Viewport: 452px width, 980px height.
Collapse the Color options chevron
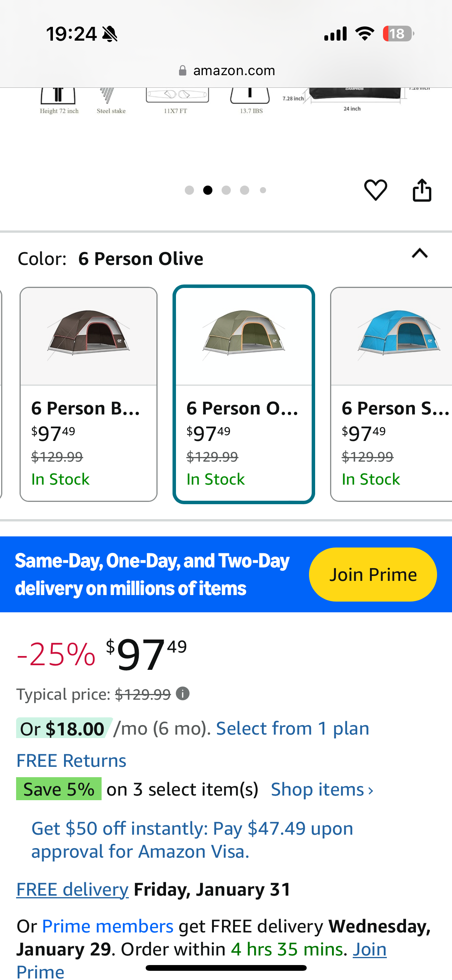419,253
